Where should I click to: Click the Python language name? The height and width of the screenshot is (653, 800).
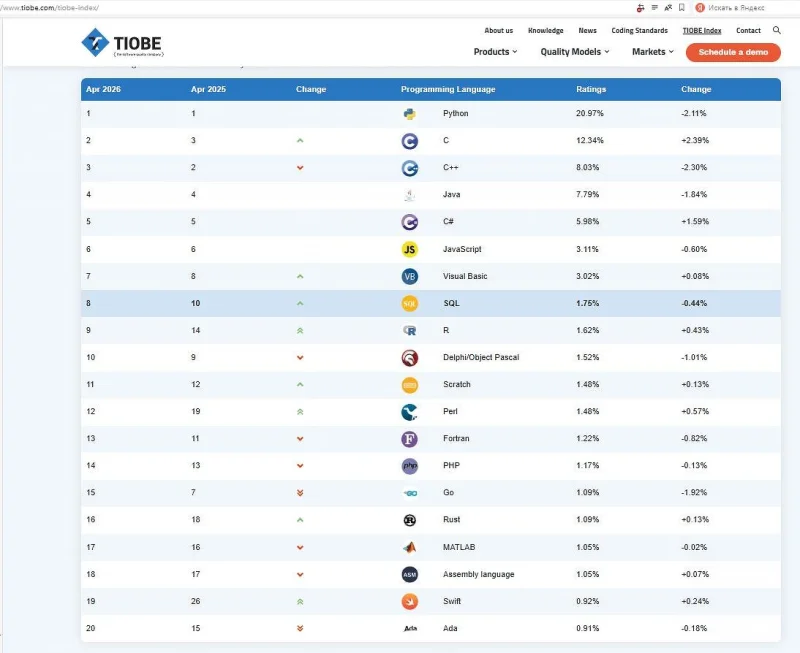click(456, 113)
